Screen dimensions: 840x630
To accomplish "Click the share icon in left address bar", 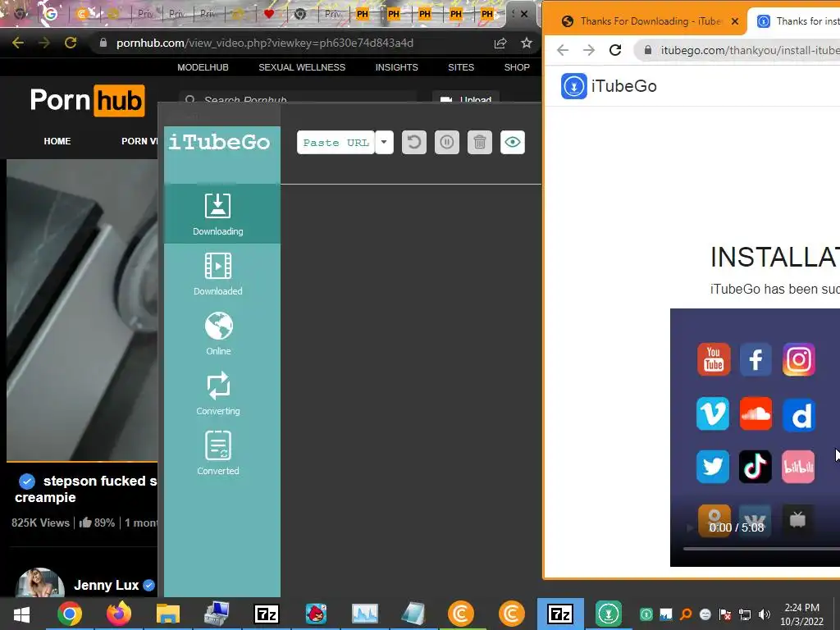I will coord(500,43).
